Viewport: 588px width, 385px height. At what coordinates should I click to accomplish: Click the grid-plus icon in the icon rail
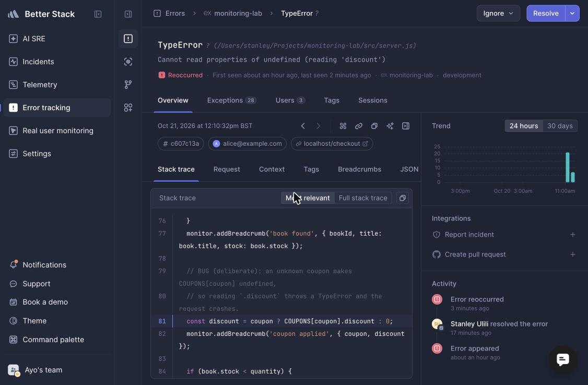coord(128,108)
